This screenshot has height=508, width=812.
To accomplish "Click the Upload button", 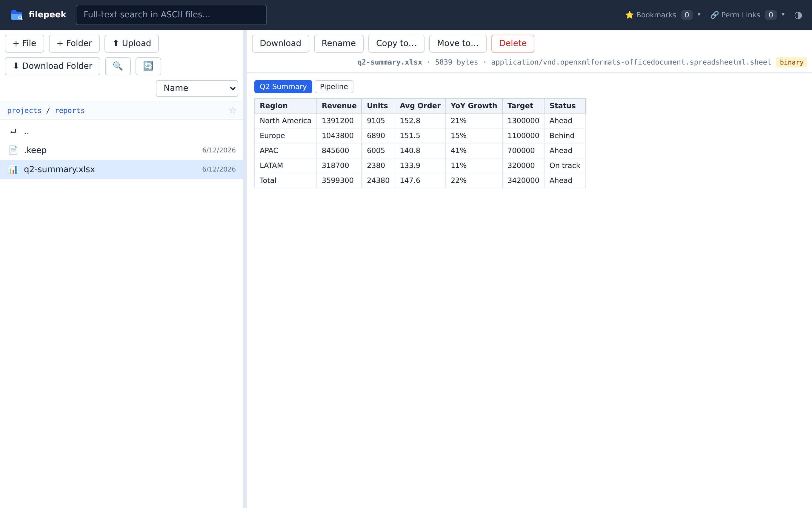I will (x=132, y=43).
